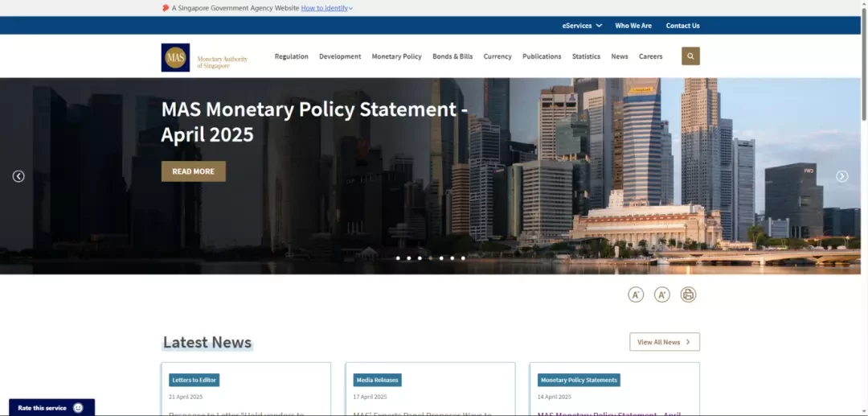868x416 pixels.
Task: Click the MAS logo in the header
Action: point(175,58)
